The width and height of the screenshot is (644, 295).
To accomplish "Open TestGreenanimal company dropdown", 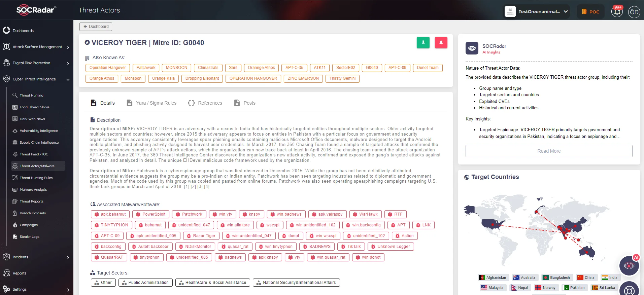I will (537, 11).
